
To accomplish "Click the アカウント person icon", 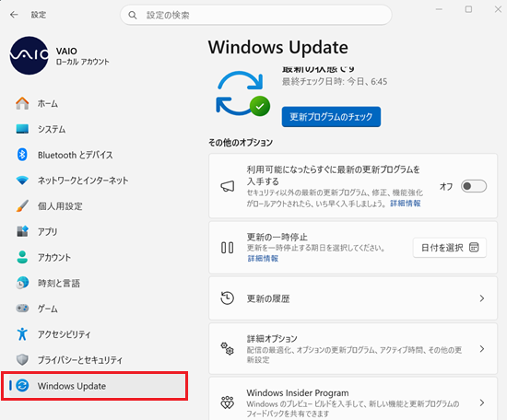I will 22,257.
